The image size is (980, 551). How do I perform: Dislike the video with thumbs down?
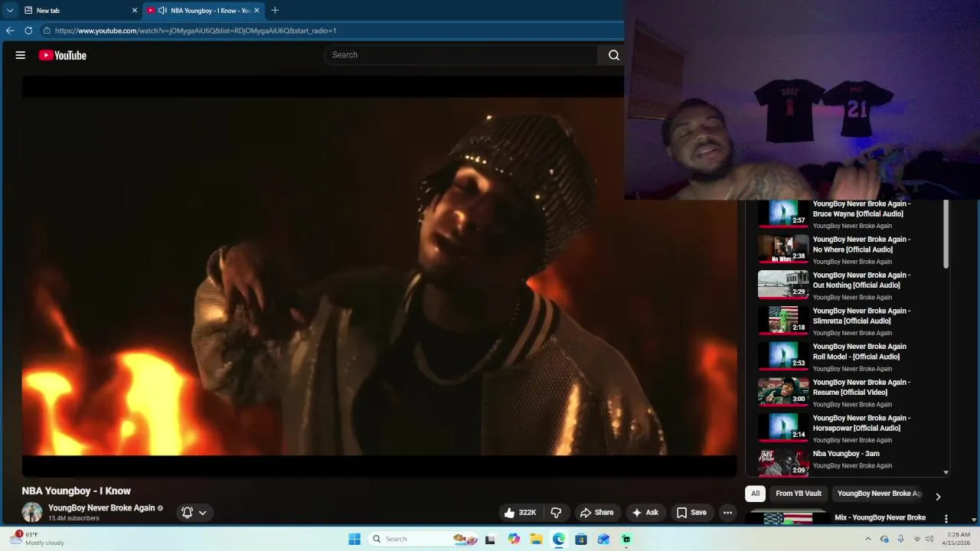pyautogui.click(x=557, y=513)
